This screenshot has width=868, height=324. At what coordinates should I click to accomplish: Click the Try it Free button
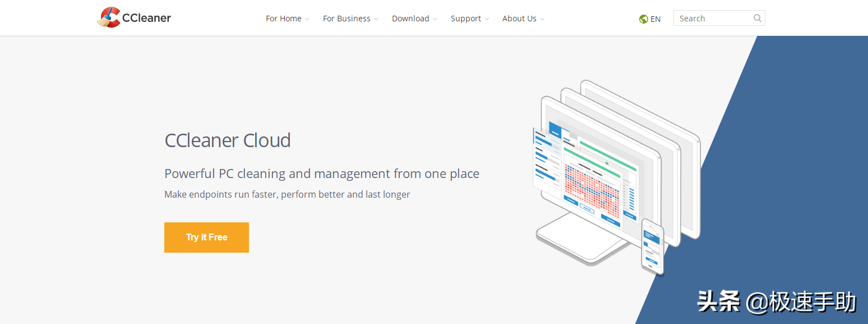coord(206,238)
